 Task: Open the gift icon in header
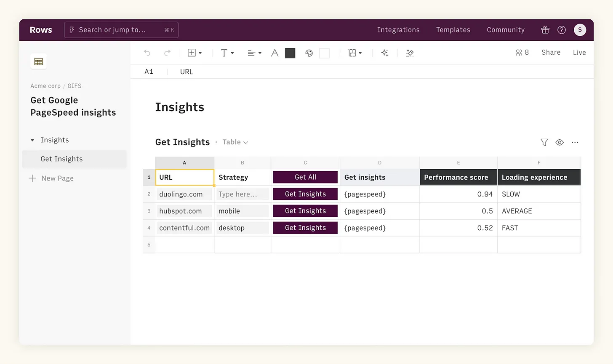pos(545,30)
